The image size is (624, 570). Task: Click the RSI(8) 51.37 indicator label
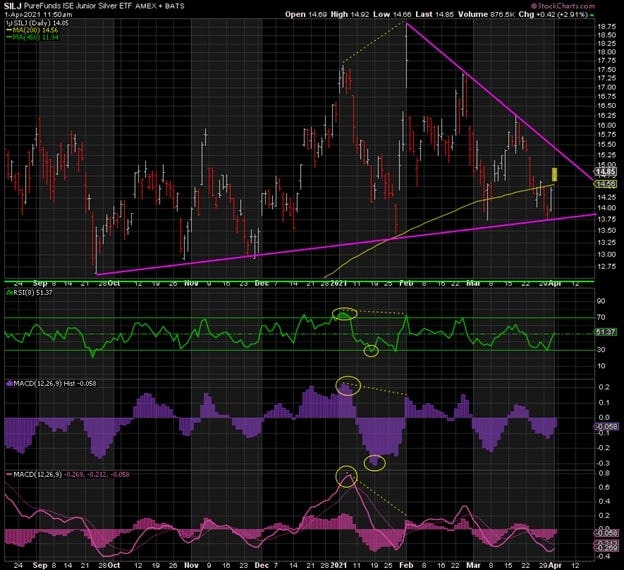point(29,293)
